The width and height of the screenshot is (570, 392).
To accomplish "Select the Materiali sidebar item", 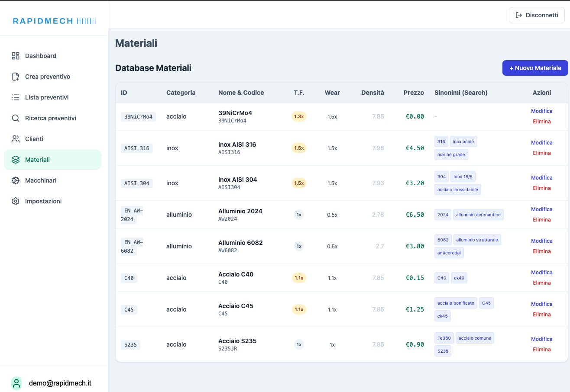I will (x=52, y=160).
